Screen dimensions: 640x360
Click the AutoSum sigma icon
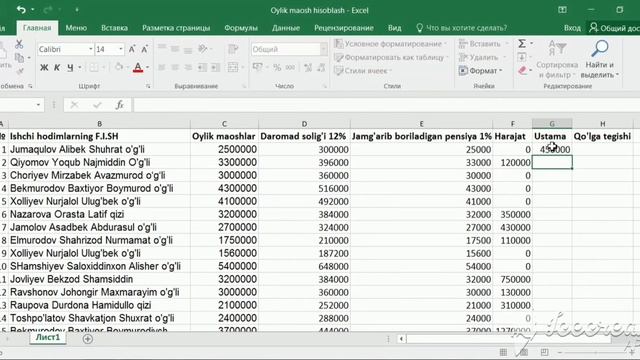(522, 43)
